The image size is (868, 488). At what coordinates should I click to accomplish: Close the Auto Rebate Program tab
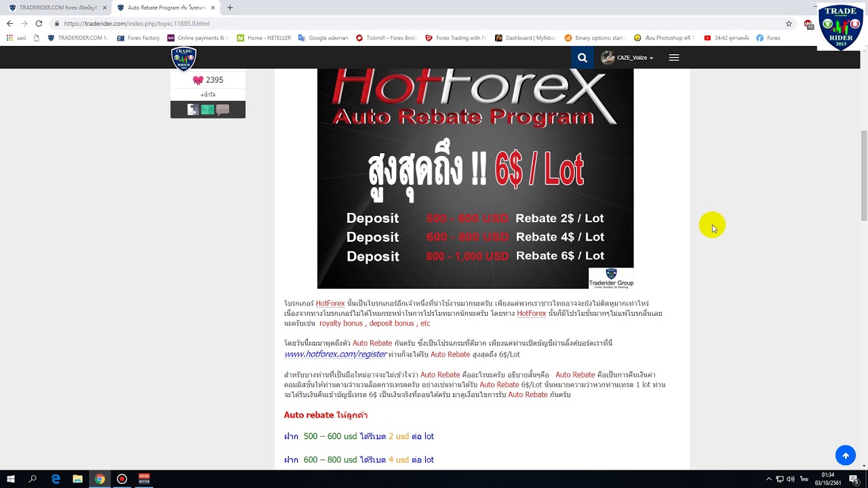tap(213, 7)
